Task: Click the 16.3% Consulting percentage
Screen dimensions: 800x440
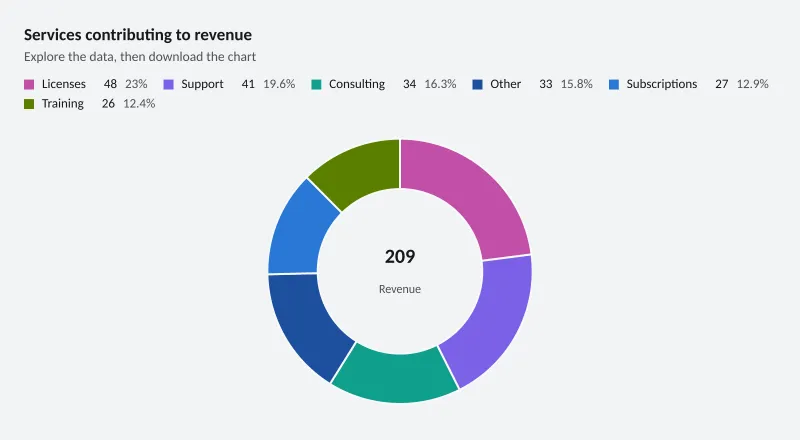Action: click(440, 84)
